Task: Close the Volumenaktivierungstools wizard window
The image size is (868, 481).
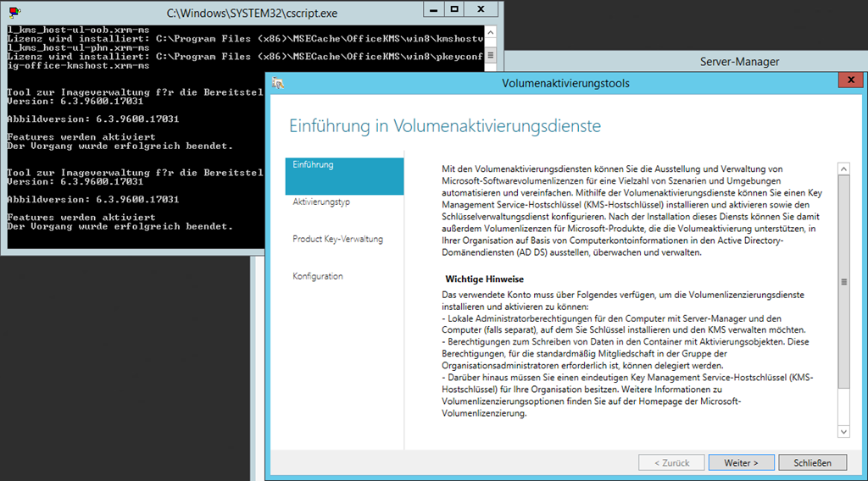Action: point(846,81)
